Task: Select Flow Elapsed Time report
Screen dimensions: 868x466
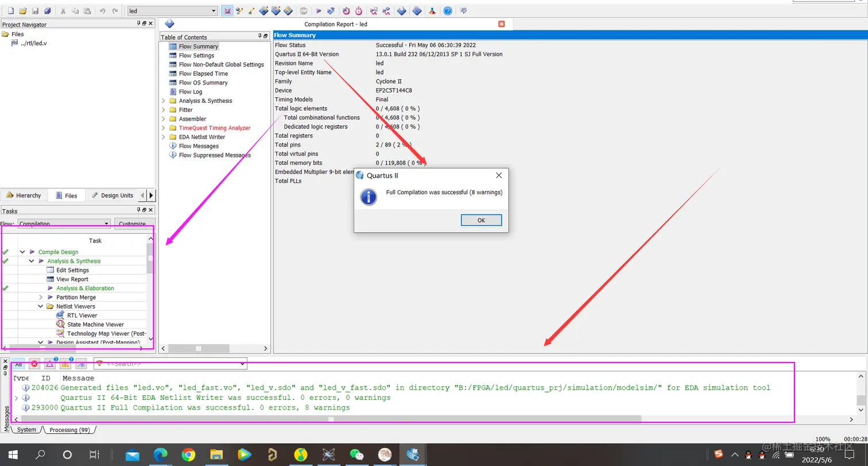Action: pos(203,74)
